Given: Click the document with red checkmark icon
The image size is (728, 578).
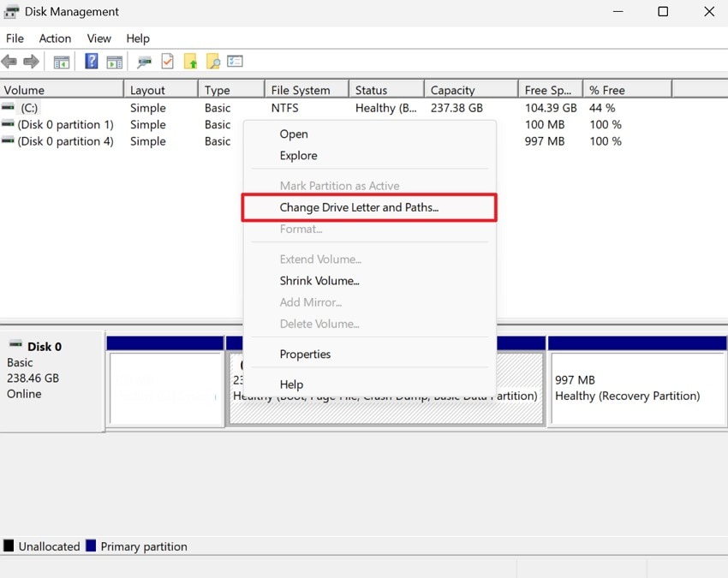Looking at the screenshot, I should point(167,62).
